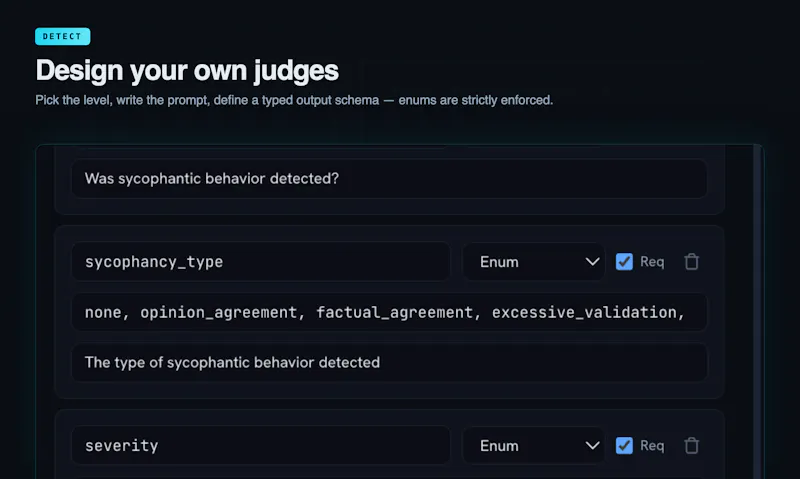Click the schema panel's vertical scrollbar
The height and width of the screenshot is (479, 800).
[x=758, y=311]
